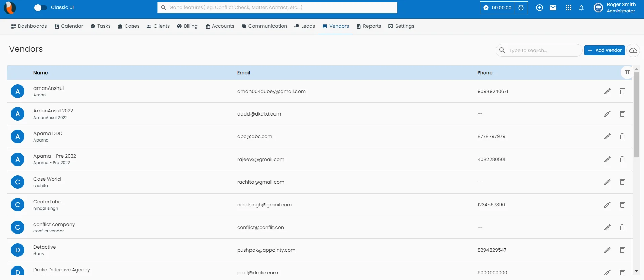Click the Case World avatar circle
This screenshot has height=280, width=644.
click(18, 182)
